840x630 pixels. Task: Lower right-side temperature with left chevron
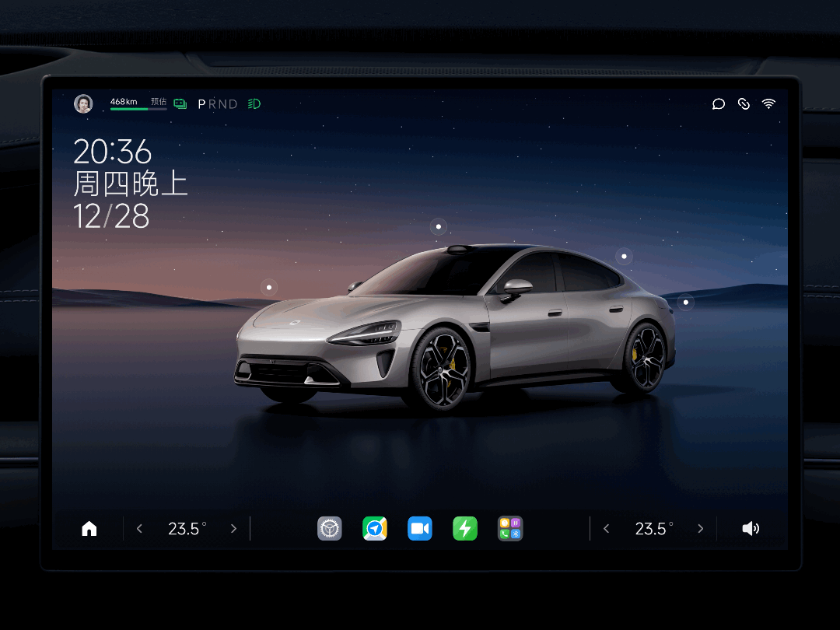click(x=607, y=529)
